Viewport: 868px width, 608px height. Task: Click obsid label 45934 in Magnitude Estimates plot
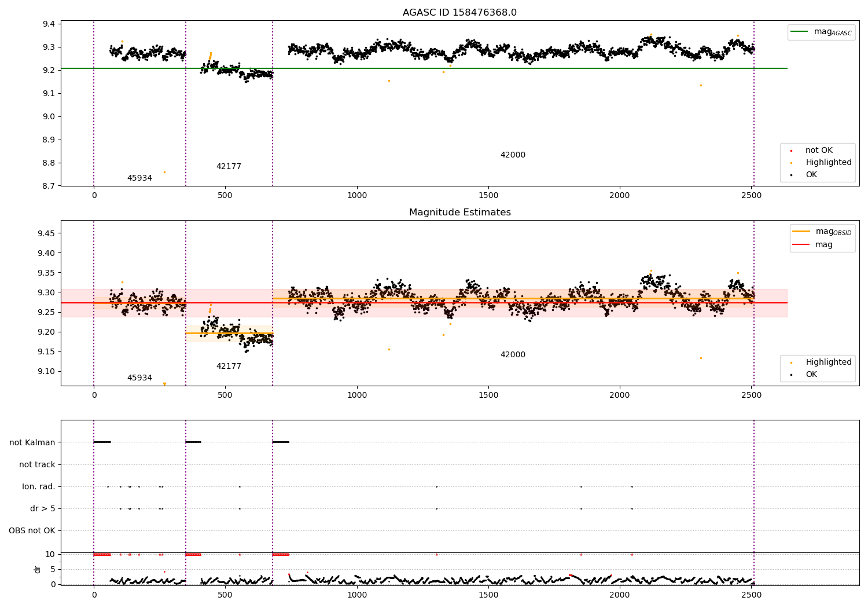[x=139, y=378]
